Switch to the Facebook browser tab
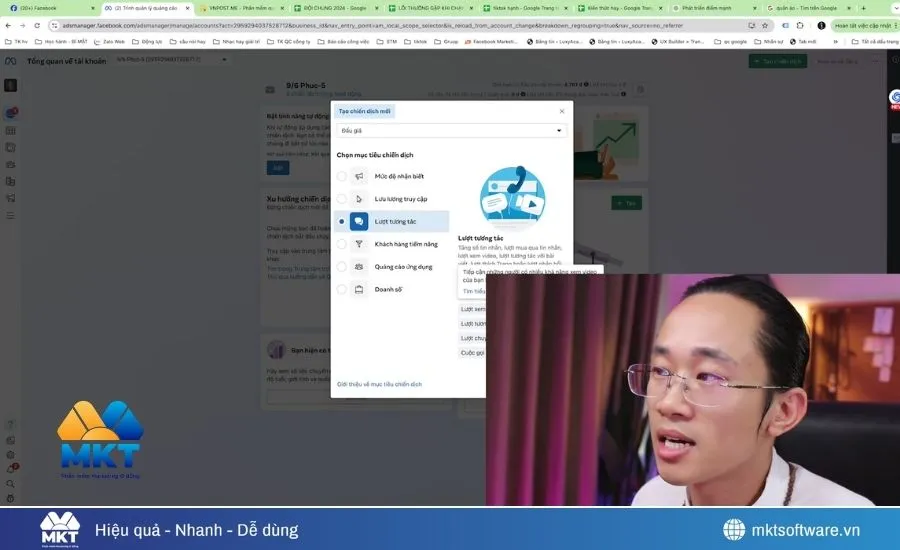This screenshot has height=550, width=900. click(52, 8)
